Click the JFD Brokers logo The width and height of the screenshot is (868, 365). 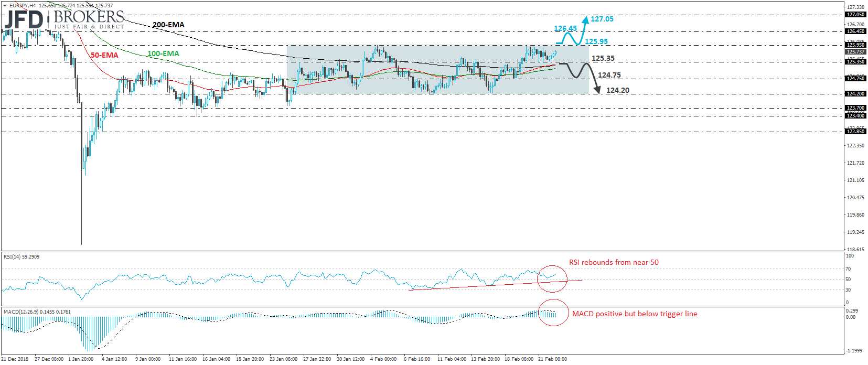tap(64, 20)
